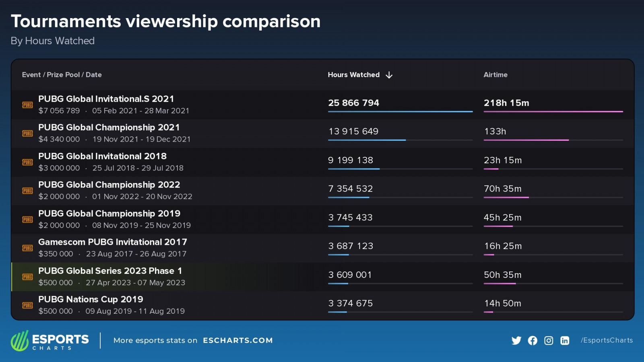Image resolution: width=644 pixels, height=362 pixels.
Task: Click the By Hours Watched subtitle
Action: pos(53,41)
